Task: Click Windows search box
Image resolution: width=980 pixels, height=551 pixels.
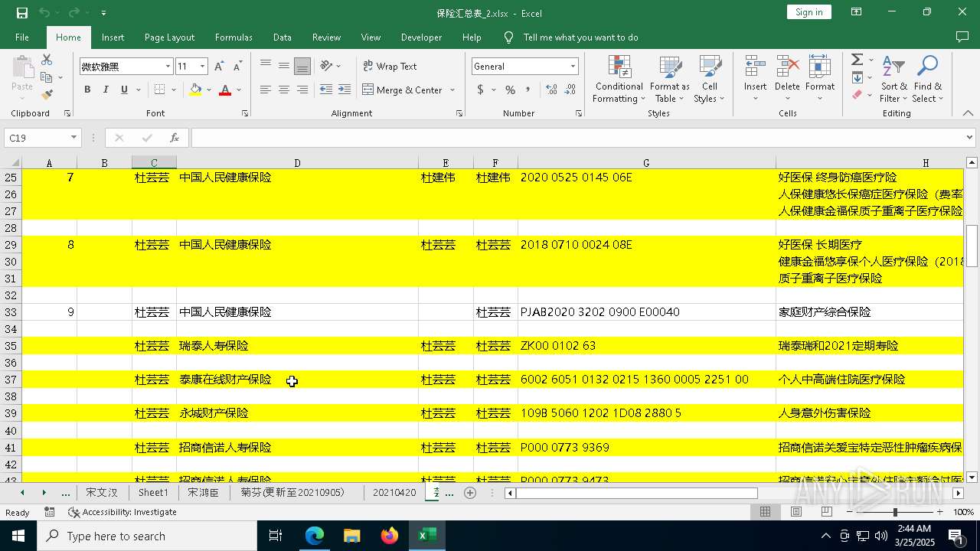Action: pyautogui.click(x=147, y=536)
